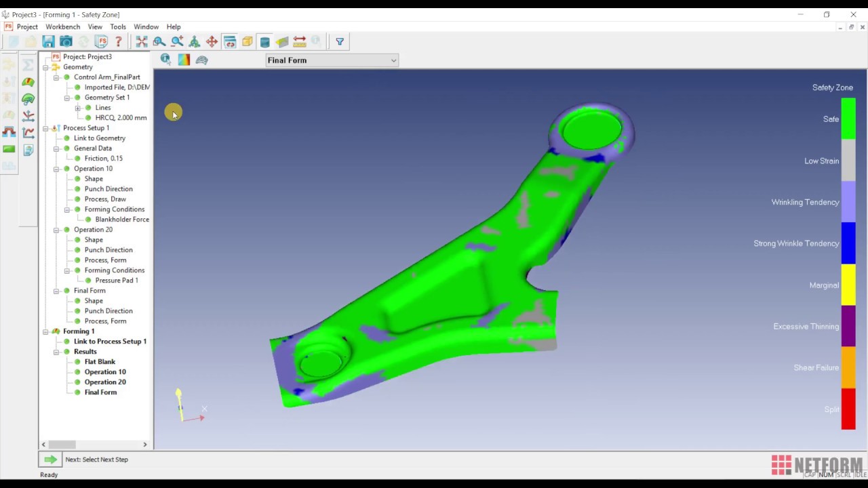This screenshot has height=488, width=868.
Task: Click the rainbow color contour icon above viewport
Action: (x=184, y=60)
